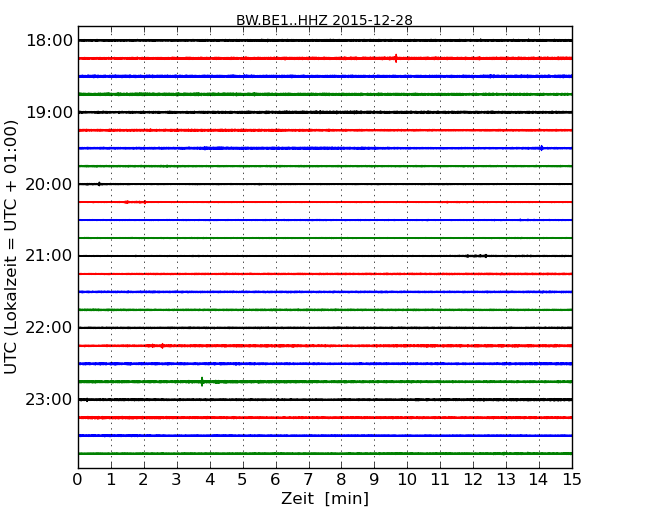Click tick label 2 on the Zeit axis
The width and height of the screenshot is (650, 520).
coord(144,479)
